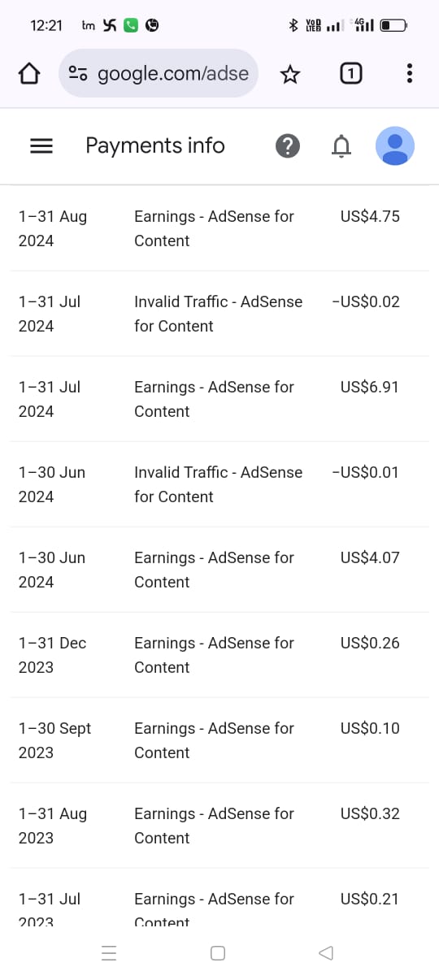The width and height of the screenshot is (439, 980).
Task: Select the July 2024 Invalid Traffic entry
Action: pyautogui.click(x=219, y=314)
